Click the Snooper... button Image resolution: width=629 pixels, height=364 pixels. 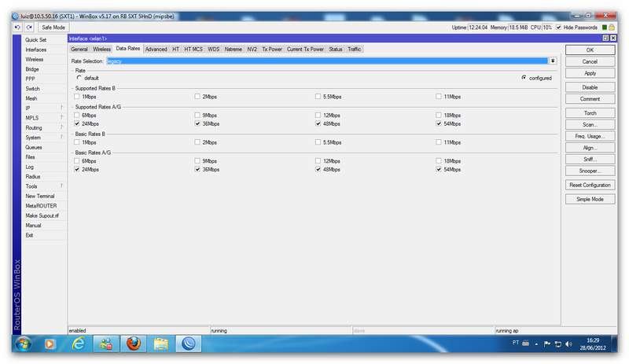coord(590,171)
